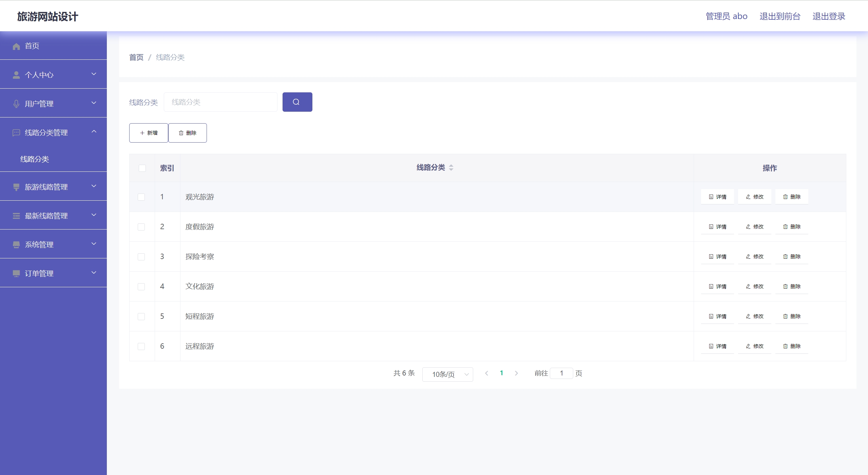Click the 退出登录 link
Viewport: 868px width, 475px height.
828,16
